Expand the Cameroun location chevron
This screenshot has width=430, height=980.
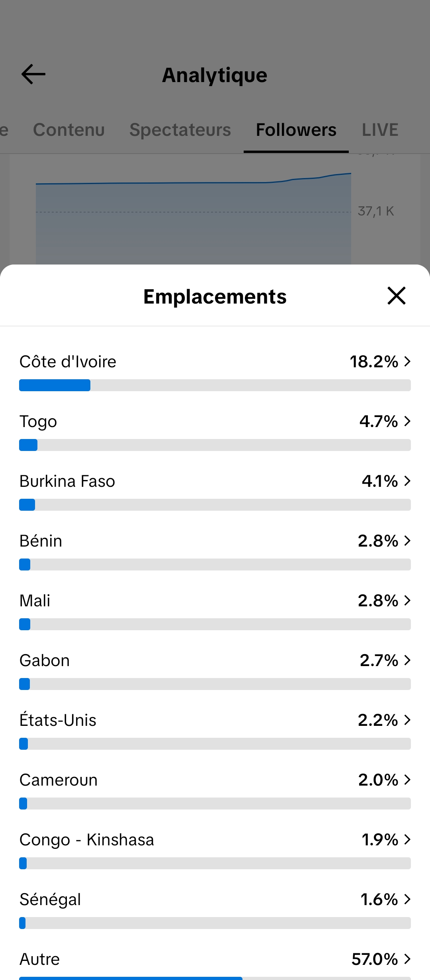tap(407, 780)
